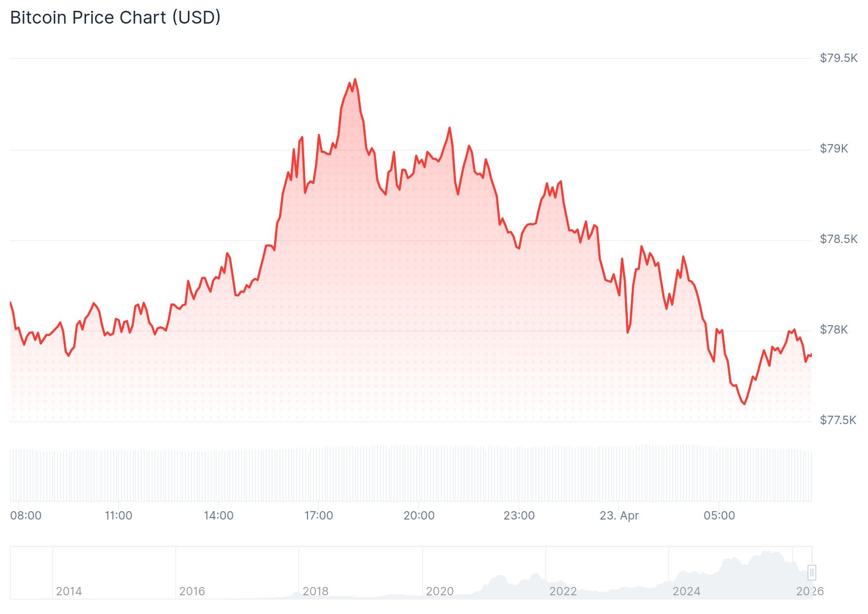Click the $77.5K price axis label
Image resolution: width=868 pixels, height=614 pixels.
point(838,420)
